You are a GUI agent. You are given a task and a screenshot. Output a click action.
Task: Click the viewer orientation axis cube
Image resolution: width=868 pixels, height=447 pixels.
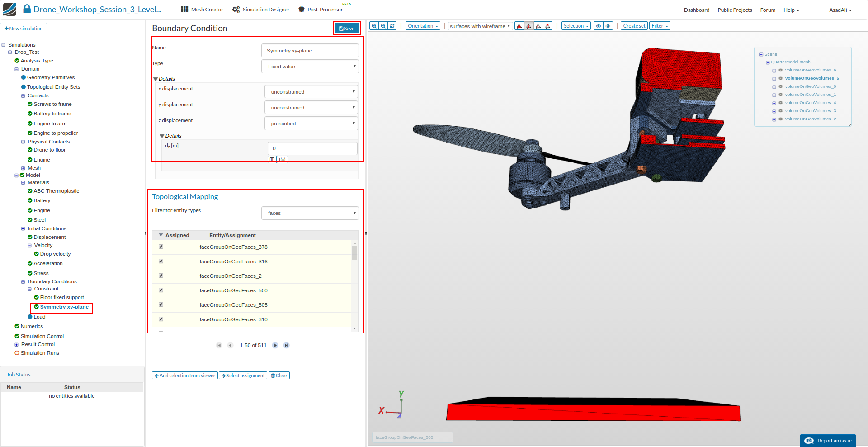click(392, 406)
